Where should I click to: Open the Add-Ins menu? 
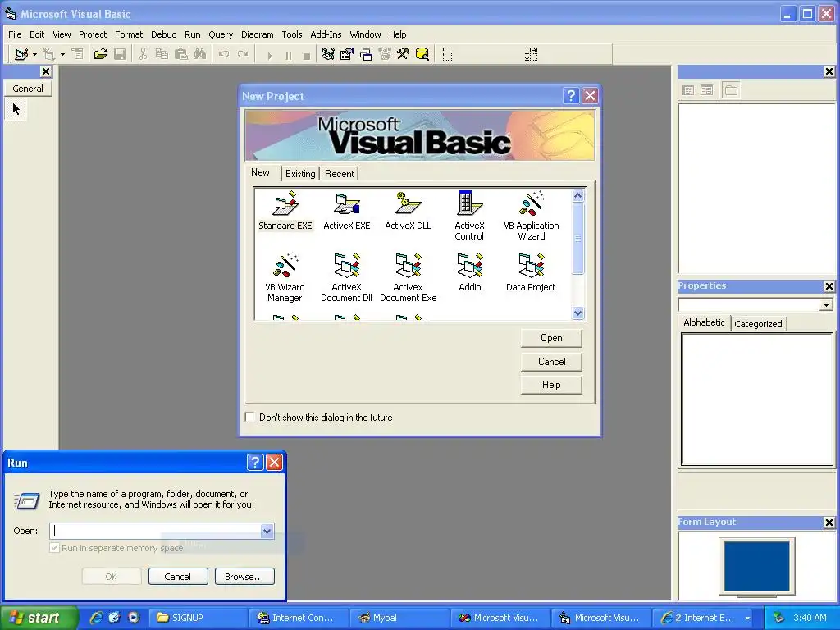(326, 34)
